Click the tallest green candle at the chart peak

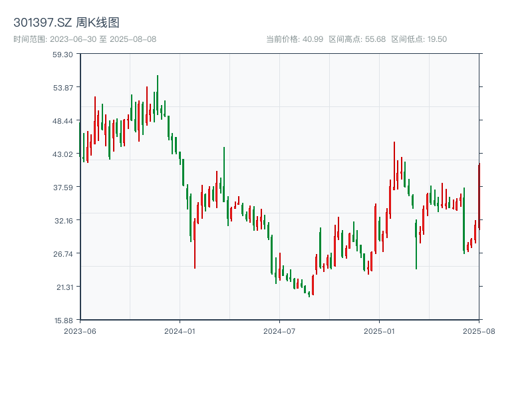(158, 95)
